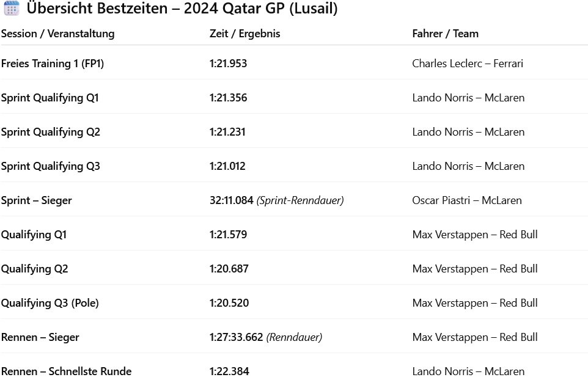Select Oscar Piastri – McLaren cell
The width and height of the screenshot is (588, 380).
point(467,200)
